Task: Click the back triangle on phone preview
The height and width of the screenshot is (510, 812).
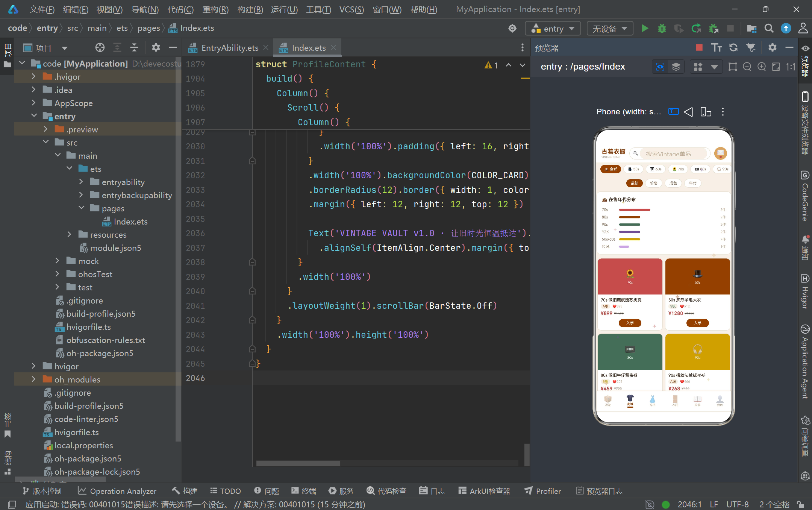Action: pos(688,112)
